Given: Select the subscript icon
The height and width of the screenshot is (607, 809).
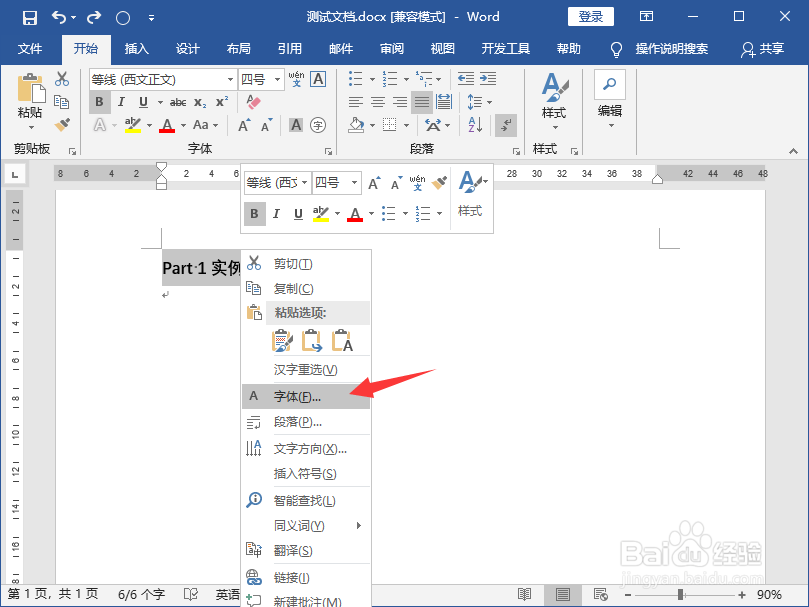Looking at the screenshot, I should [x=201, y=101].
